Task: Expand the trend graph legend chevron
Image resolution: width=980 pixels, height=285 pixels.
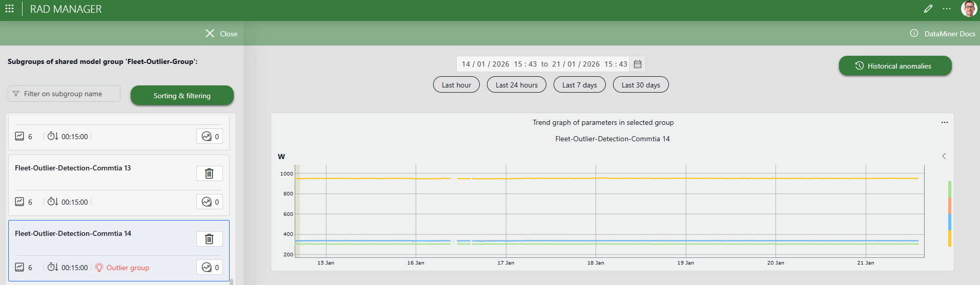Action: tap(944, 156)
